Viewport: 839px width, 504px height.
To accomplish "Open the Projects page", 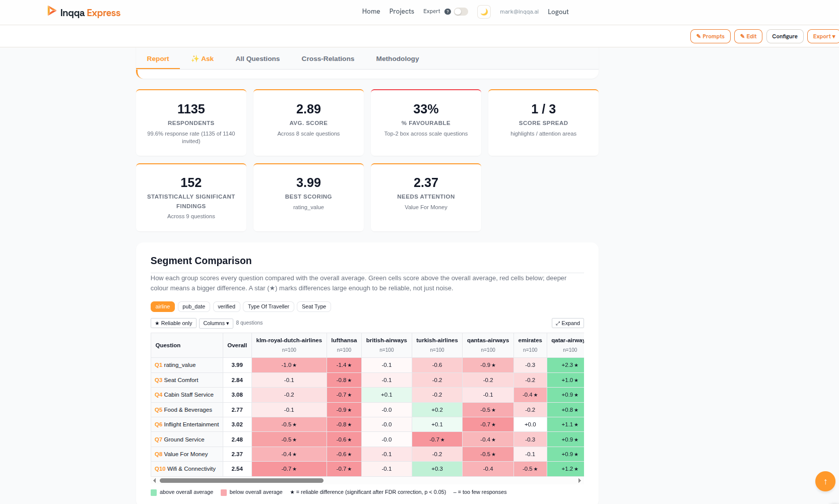I will [x=402, y=12].
